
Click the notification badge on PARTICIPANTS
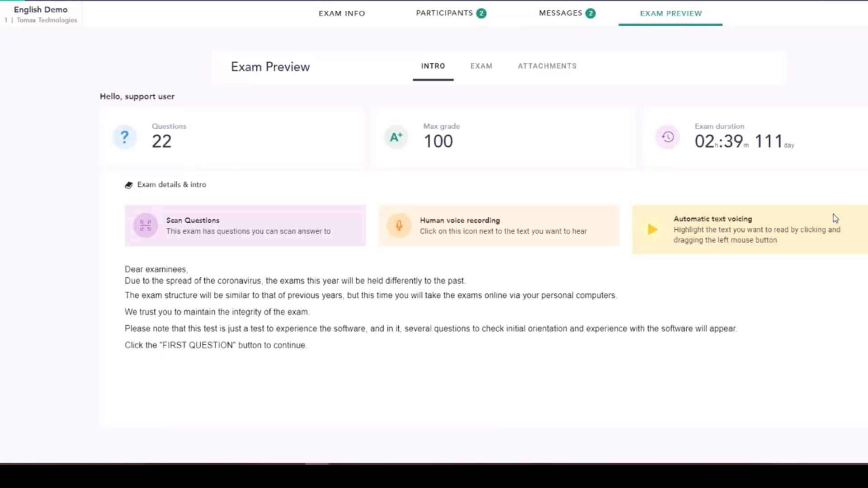coord(481,13)
